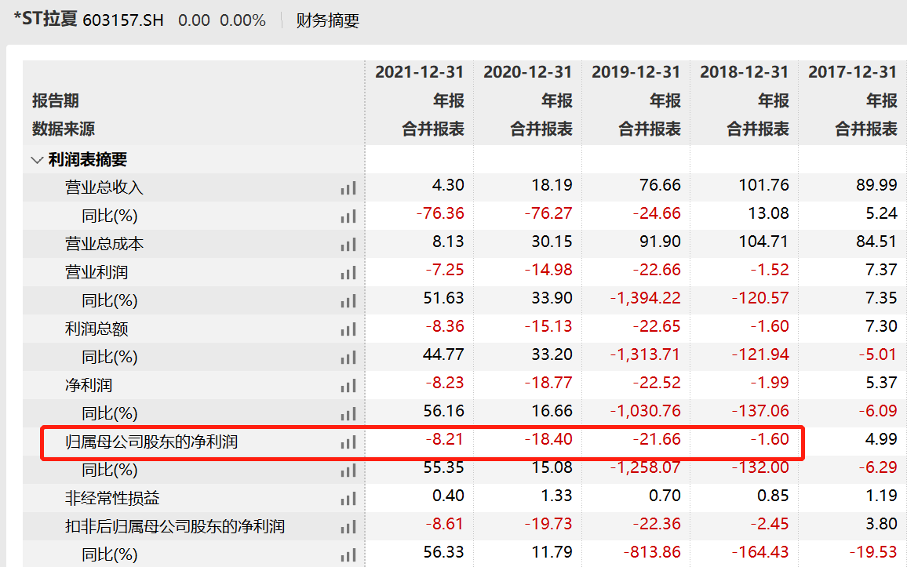This screenshot has width=908, height=568.
Task: Click the stock code 603157.SH
Action: point(123,21)
